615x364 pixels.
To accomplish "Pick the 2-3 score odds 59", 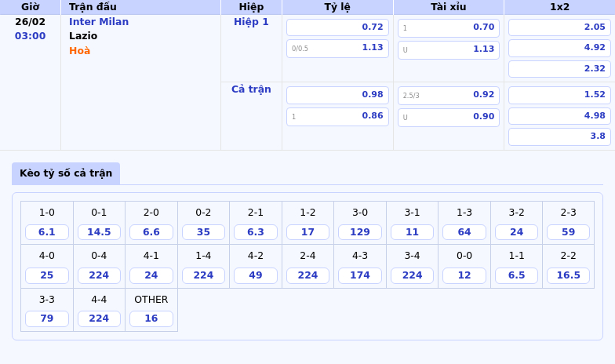I will tap(568, 232).
